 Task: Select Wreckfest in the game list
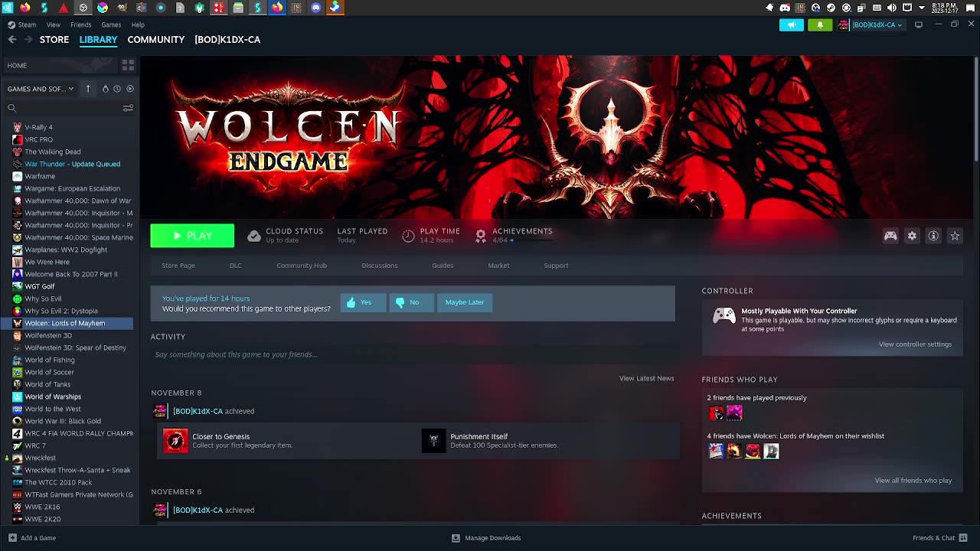point(40,458)
